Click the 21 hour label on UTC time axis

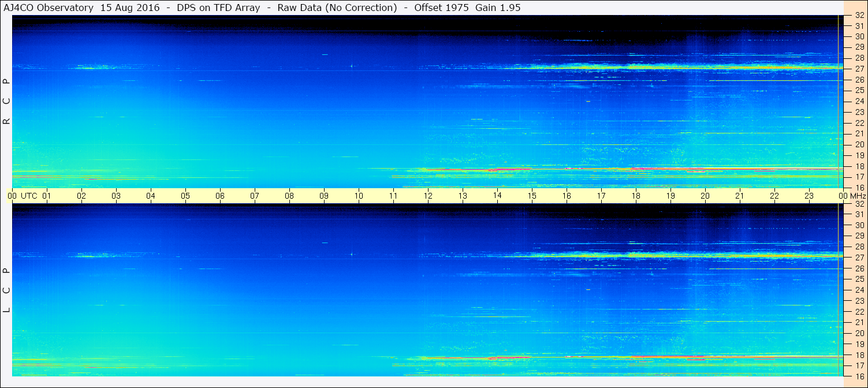[740, 196]
